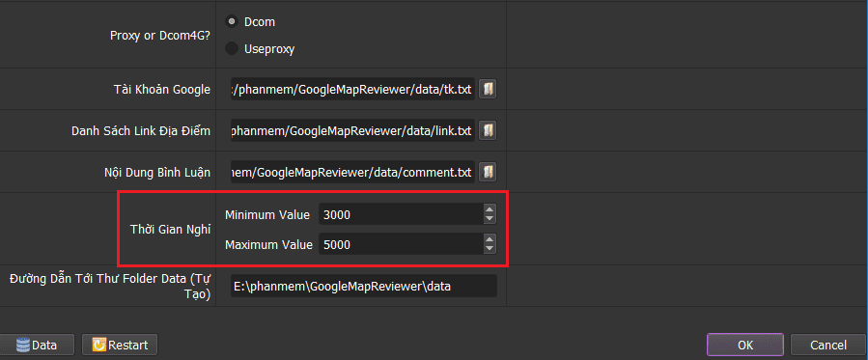Select the Dcom radio option
868x360 pixels.
pyautogui.click(x=232, y=21)
